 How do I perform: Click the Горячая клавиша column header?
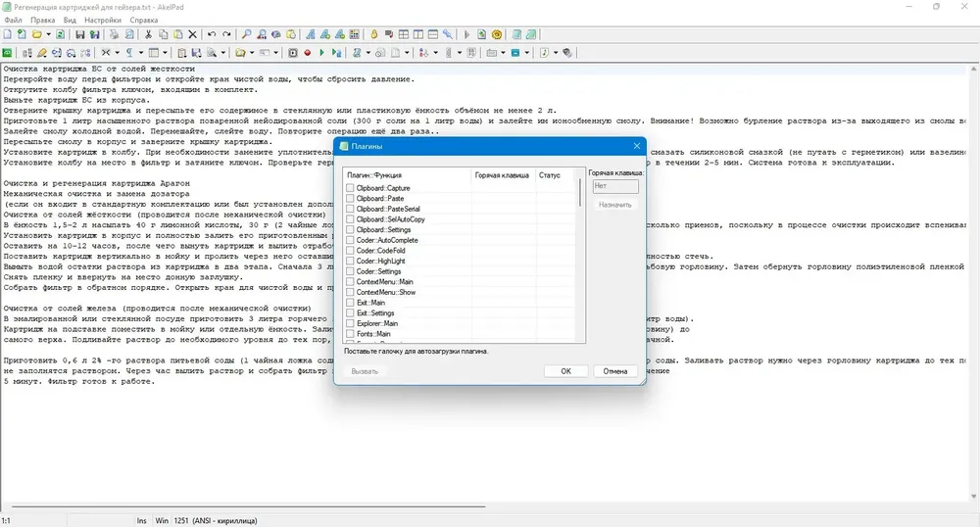pyautogui.click(x=503, y=175)
